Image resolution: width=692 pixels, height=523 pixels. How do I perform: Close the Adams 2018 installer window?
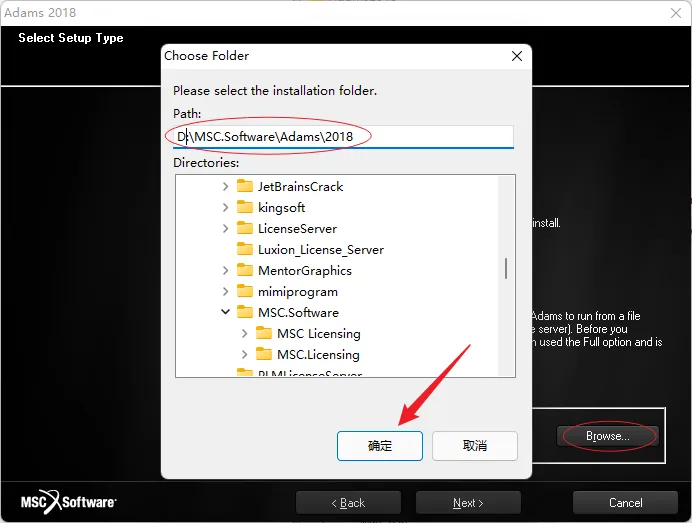pos(676,13)
